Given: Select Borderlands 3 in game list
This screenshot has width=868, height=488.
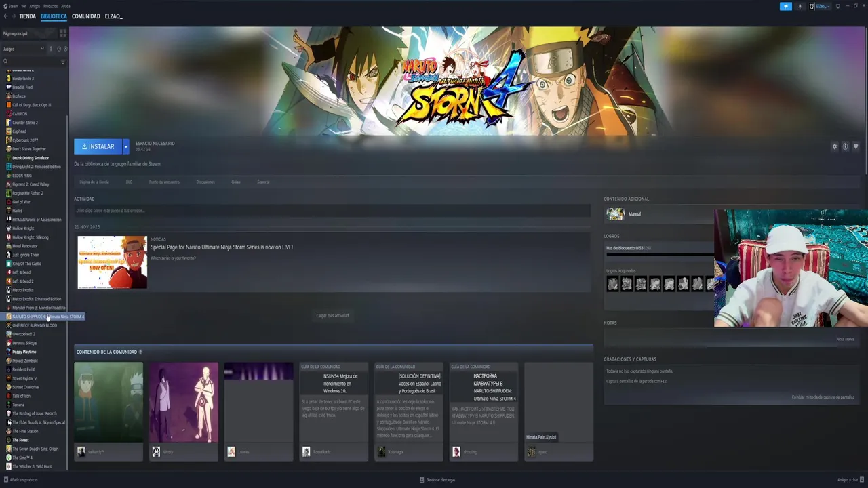Looking at the screenshot, I should (22, 79).
